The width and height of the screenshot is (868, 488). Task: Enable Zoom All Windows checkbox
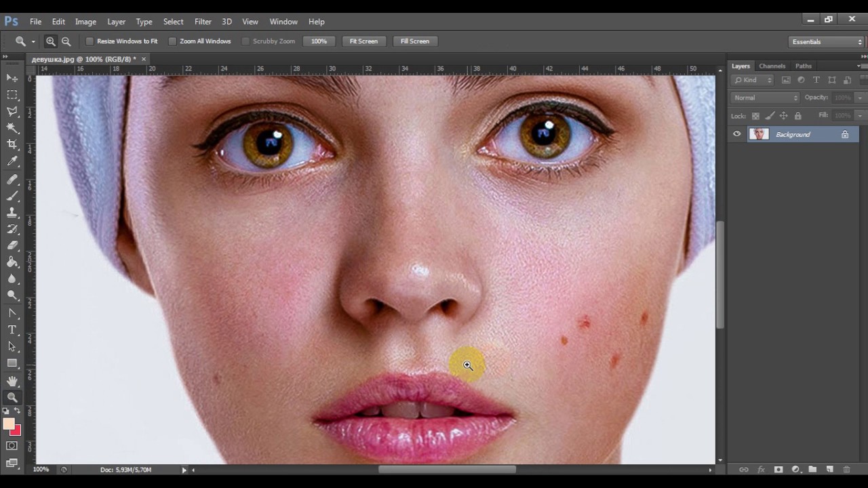172,41
